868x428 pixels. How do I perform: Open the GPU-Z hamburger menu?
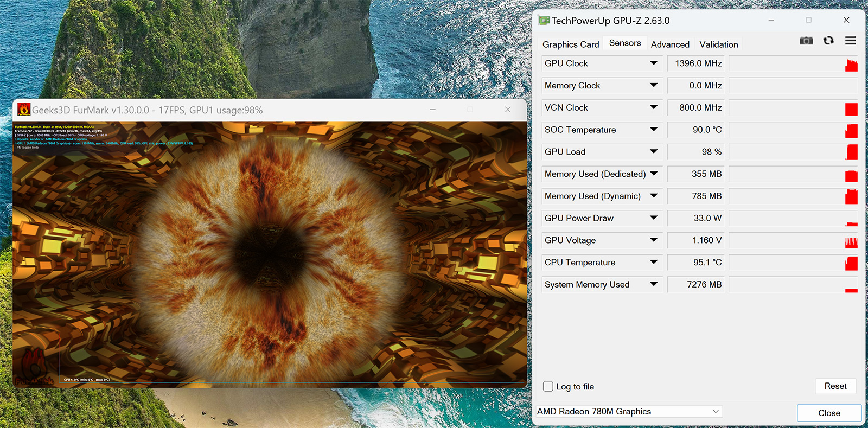tap(851, 41)
